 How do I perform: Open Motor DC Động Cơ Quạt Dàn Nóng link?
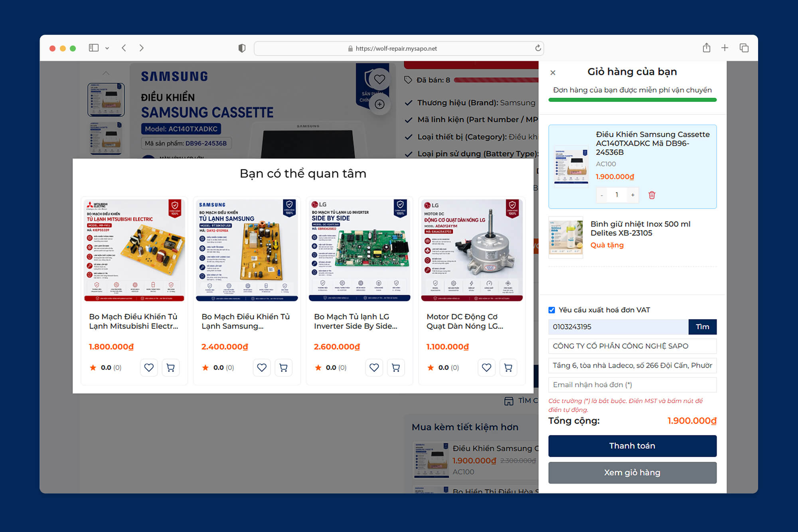(465, 321)
